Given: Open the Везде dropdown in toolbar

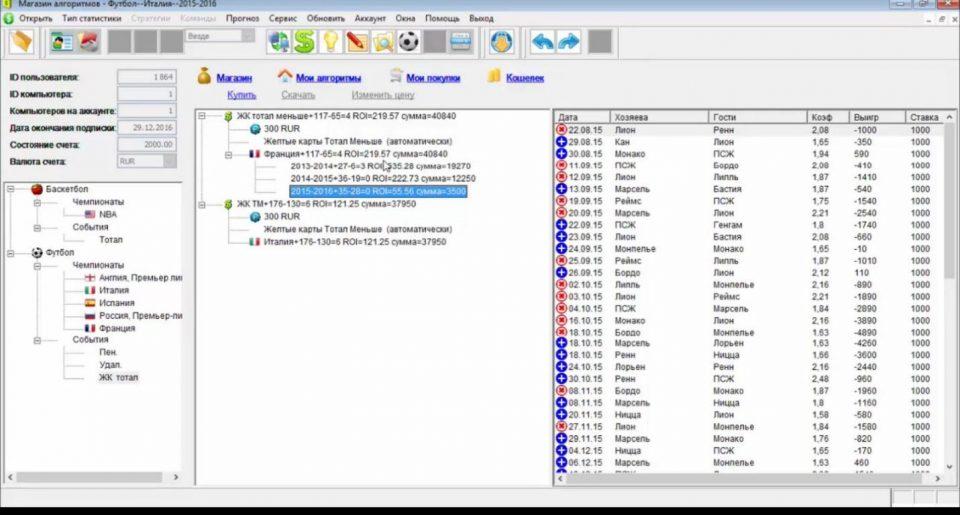Looking at the screenshot, I should coord(248,36).
